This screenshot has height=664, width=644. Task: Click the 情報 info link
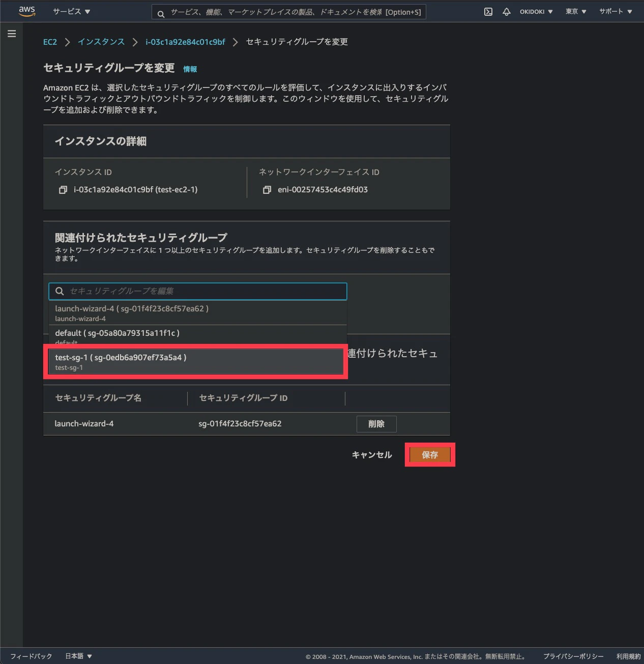190,69
